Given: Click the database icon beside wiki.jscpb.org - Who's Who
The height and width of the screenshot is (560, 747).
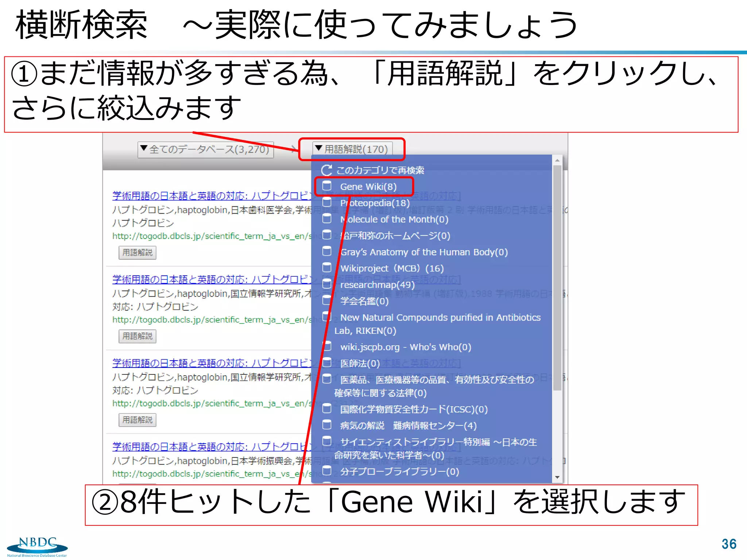Looking at the screenshot, I should point(327,346).
